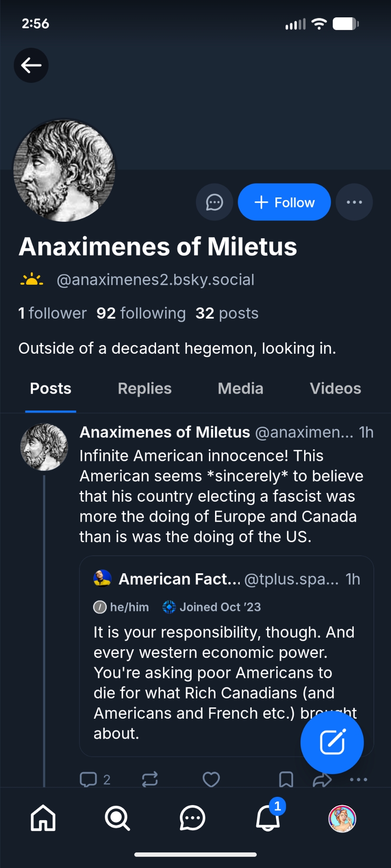Like the post with heart icon
The height and width of the screenshot is (868, 391).
tap(211, 779)
